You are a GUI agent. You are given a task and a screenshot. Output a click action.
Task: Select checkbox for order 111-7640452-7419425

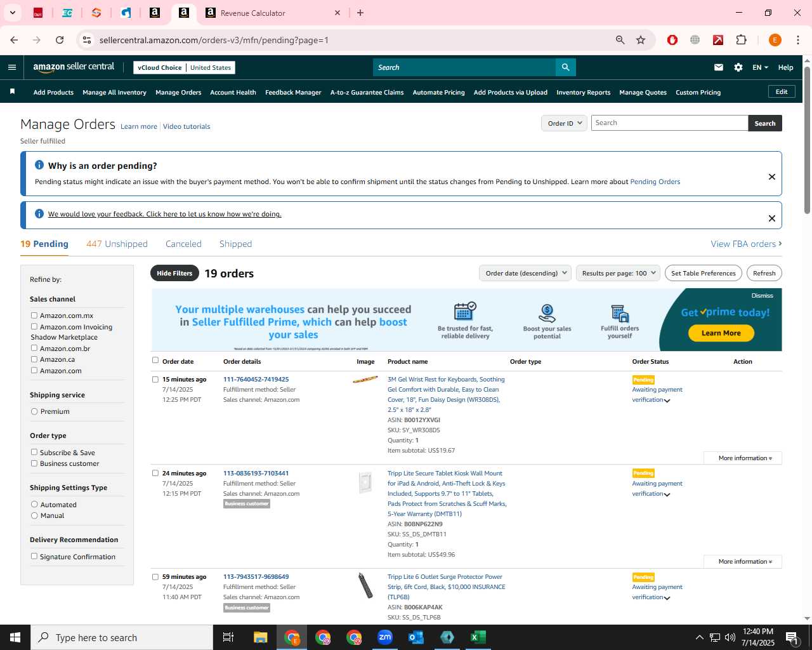[155, 379]
